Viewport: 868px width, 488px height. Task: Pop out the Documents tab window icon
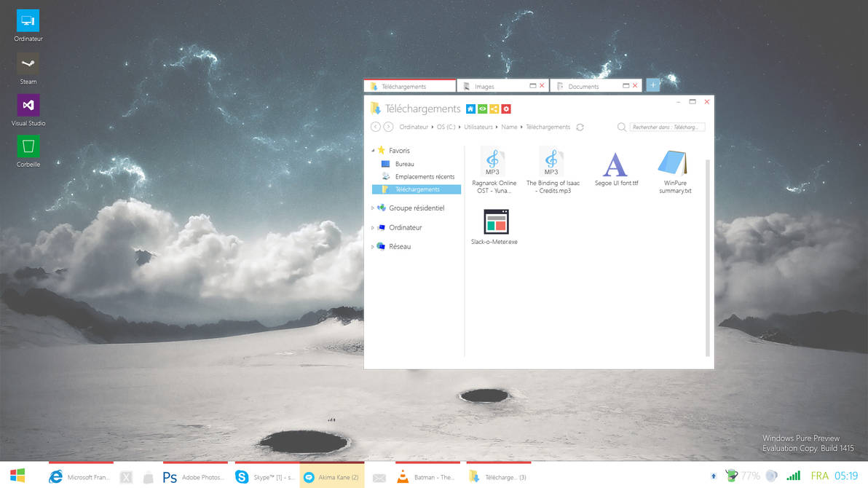pos(626,86)
